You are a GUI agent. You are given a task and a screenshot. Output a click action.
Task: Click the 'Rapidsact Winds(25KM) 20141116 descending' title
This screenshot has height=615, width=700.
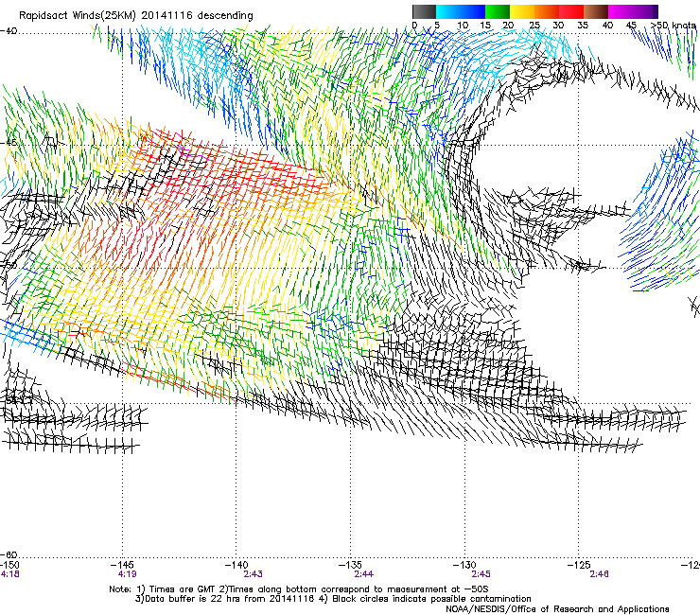click(x=135, y=15)
